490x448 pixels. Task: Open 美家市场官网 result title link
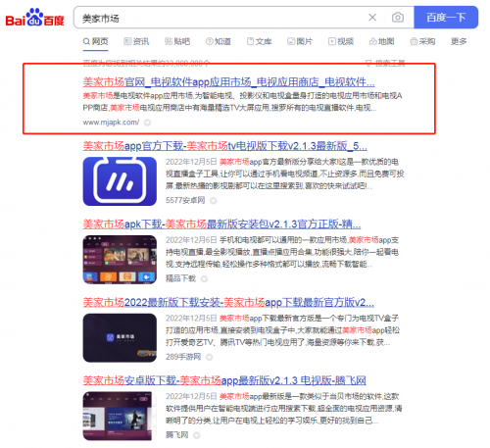(228, 82)
